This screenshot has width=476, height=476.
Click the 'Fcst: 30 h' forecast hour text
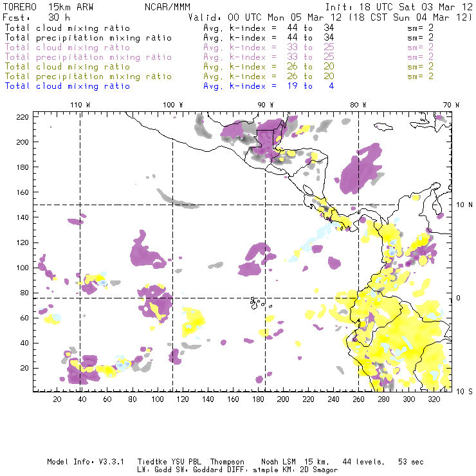(x=36, y=17)
